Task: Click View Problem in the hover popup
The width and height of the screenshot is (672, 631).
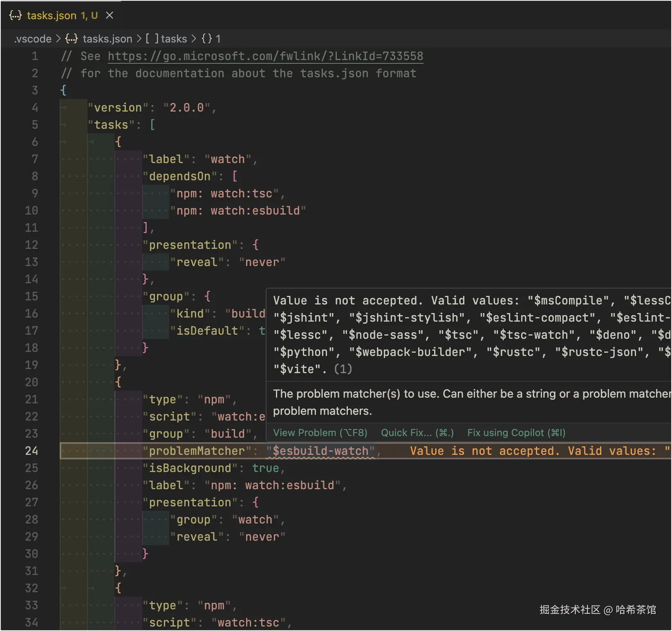Action: point(320,433)
